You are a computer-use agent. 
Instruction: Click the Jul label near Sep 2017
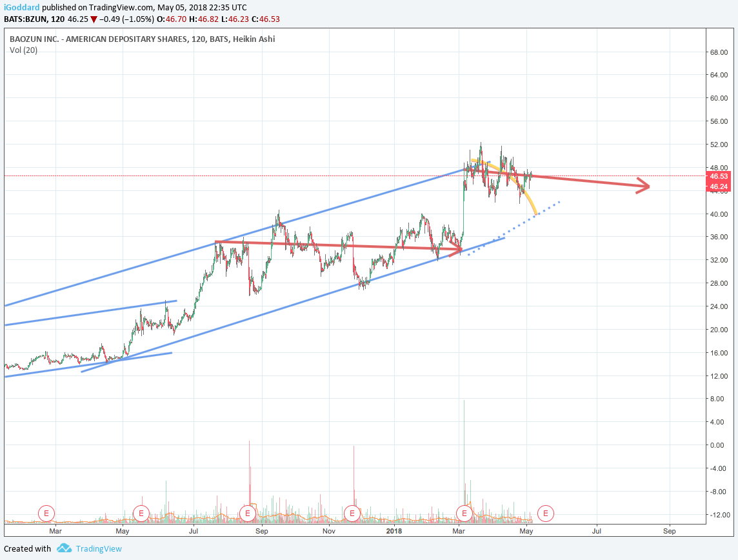tap(193, 531)
